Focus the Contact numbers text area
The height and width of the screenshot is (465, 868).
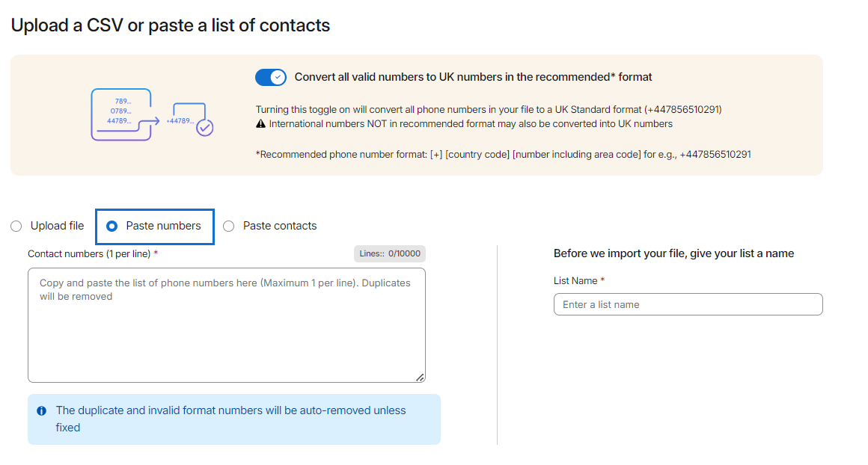tap(226, 329)
